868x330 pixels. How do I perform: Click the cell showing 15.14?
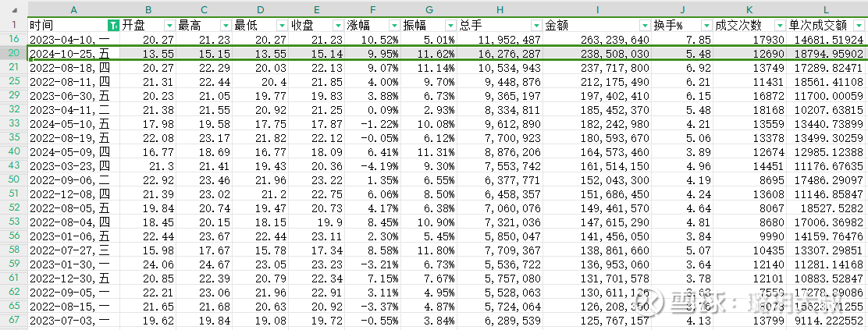coord(317,54)
